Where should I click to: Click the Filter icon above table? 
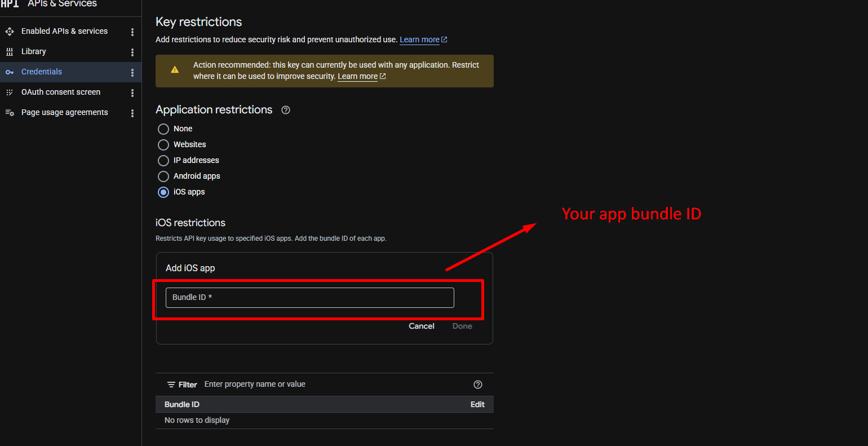pyautogui.click(x=171, y=385)
